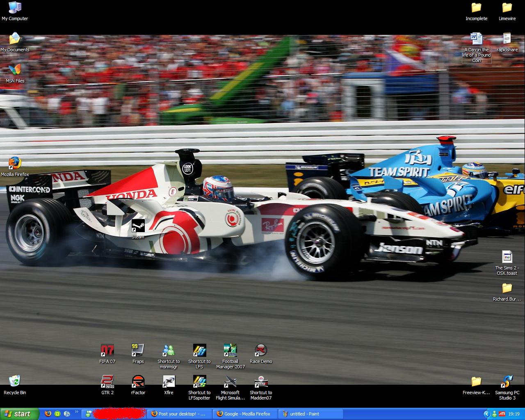525x420 pixels.
Task: Select the rFactor shortcut icon
Action: coord(138,385)
